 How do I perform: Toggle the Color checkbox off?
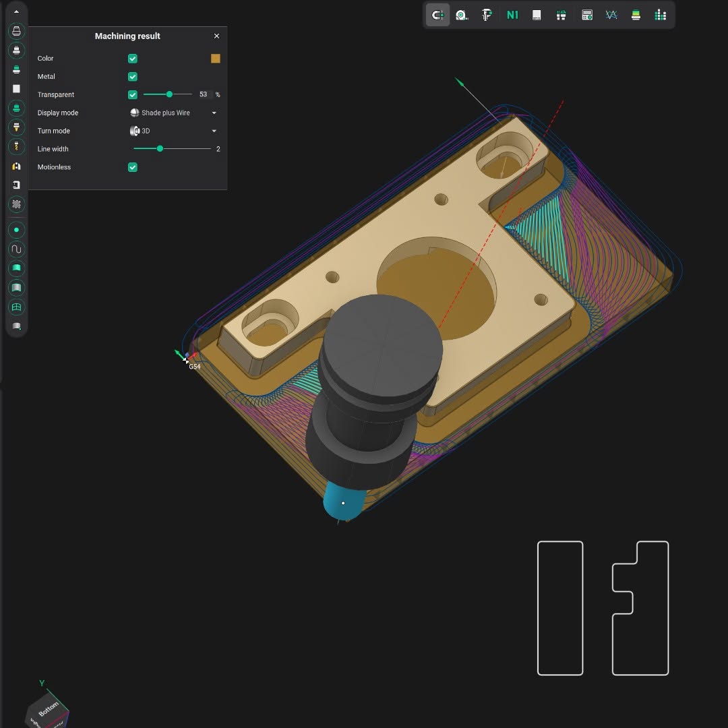(x=132, y=59)
